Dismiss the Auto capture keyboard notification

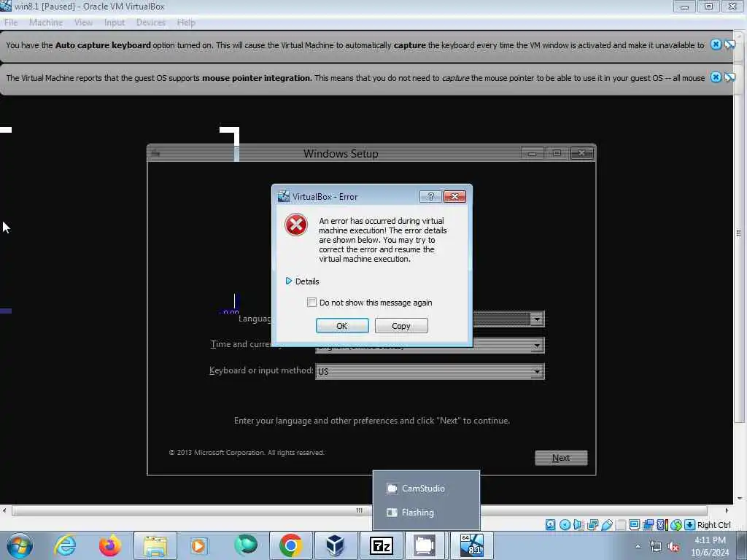[x=716, y=44]
